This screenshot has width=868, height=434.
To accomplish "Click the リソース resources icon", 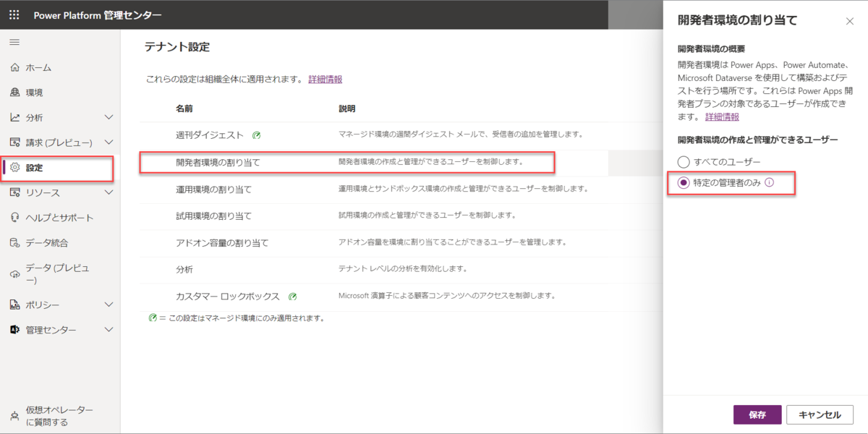I will 14,192.
